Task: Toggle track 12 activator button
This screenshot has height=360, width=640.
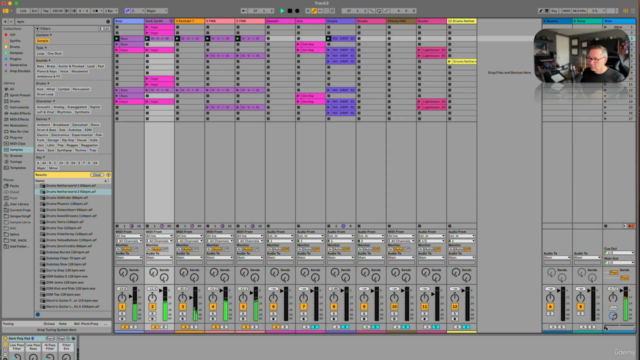Action: (x=454, y=307)
